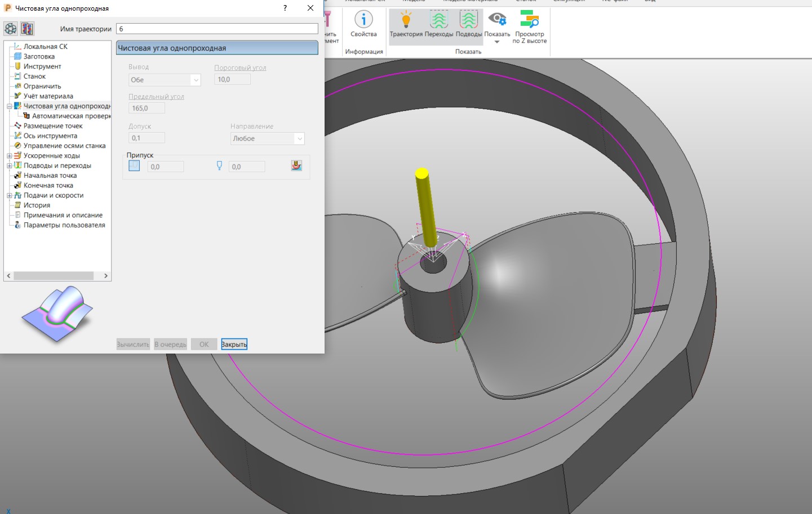Click the axial allowance icon in Припуск

pos(219,166)
